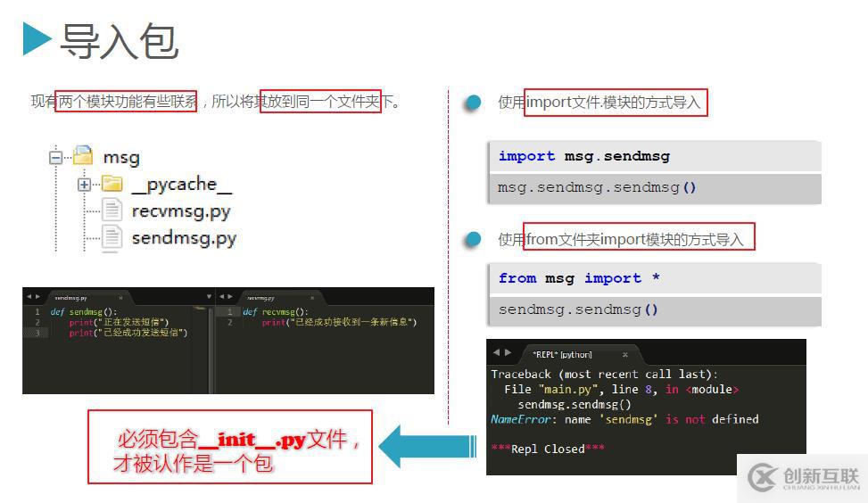Go to the previous tab in the recvmsg pane
This screenshot has width=868, height=503.
(221, 297)
